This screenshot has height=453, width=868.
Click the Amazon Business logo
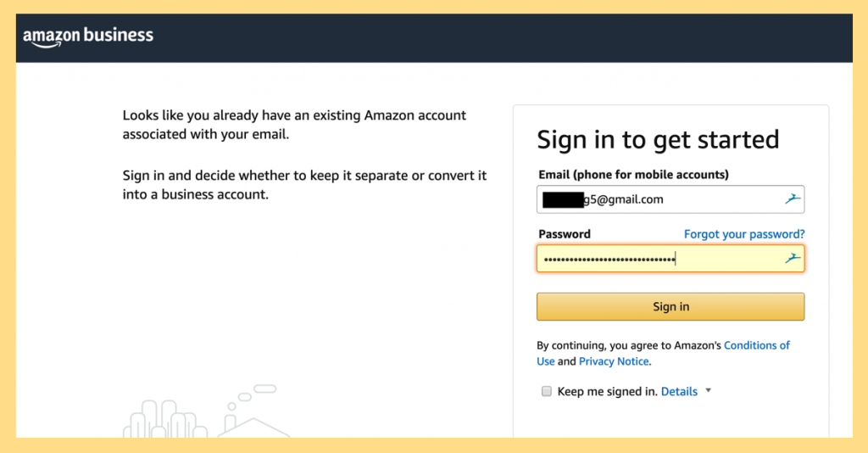(x=88, y=36)
